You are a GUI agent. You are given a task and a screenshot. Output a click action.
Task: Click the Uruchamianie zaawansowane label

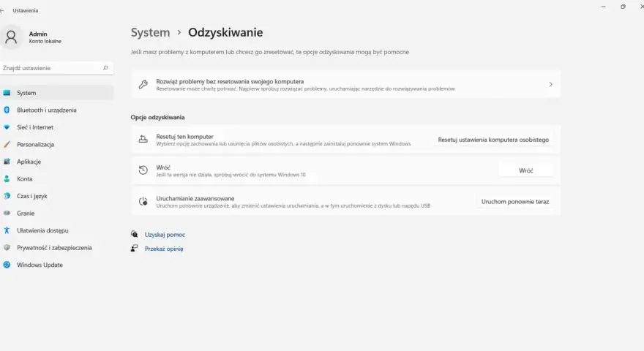[195, 198]
